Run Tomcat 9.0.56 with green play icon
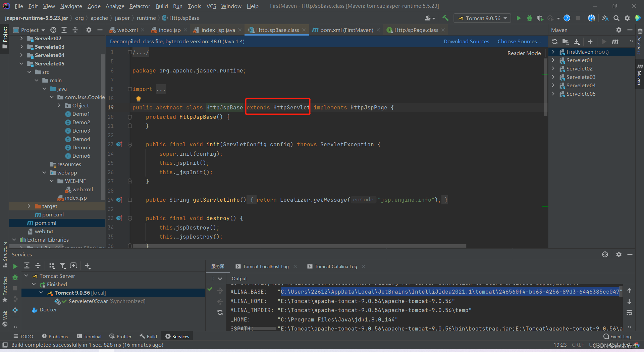 click(519, 18)
